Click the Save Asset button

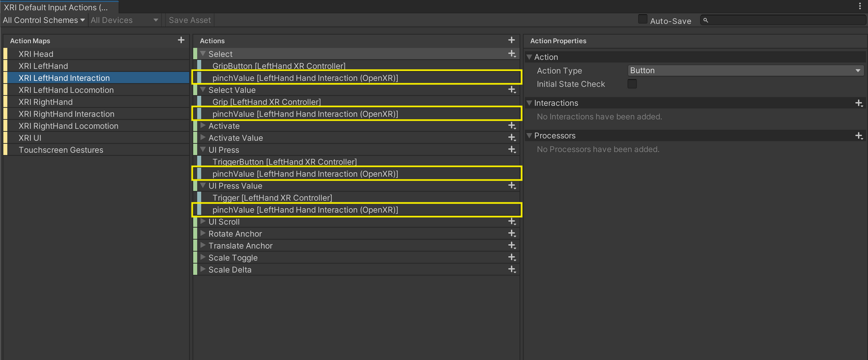[x=189, y=20]
